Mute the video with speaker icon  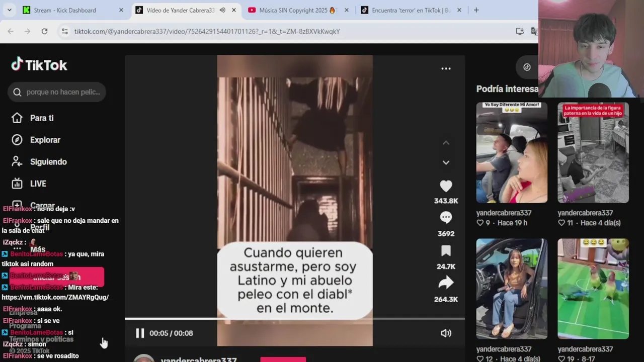point(446,333)
